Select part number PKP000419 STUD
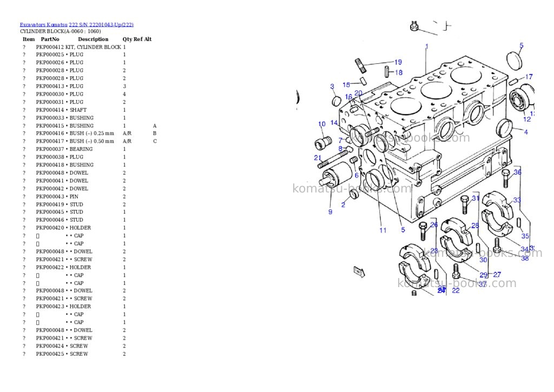 point(60,204)
